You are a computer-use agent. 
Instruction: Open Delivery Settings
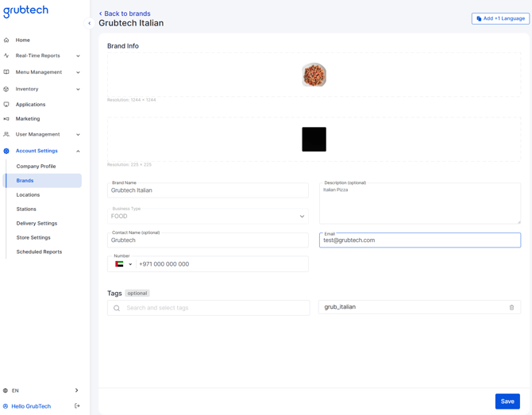[37, 223]
